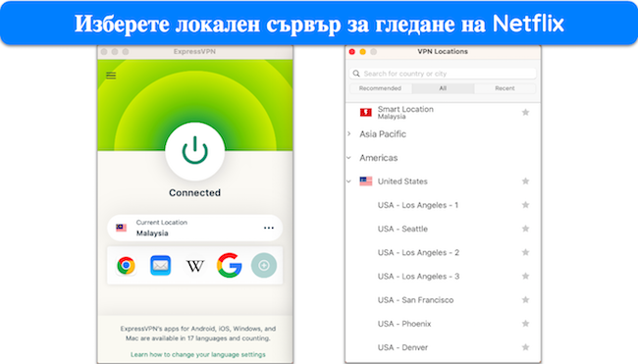
Task: Star the USA - Denver location
Action: (x=525, y=347)
